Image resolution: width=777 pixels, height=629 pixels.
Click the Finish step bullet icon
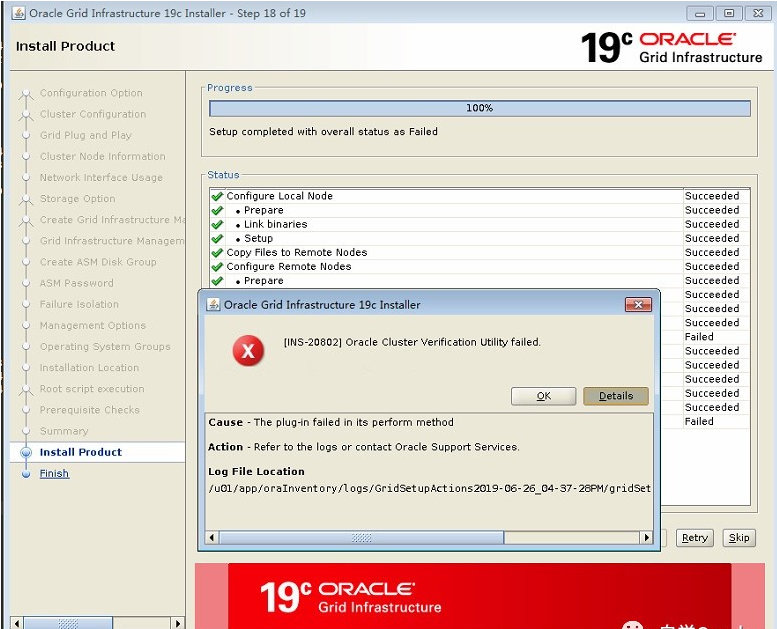point(26,474)
